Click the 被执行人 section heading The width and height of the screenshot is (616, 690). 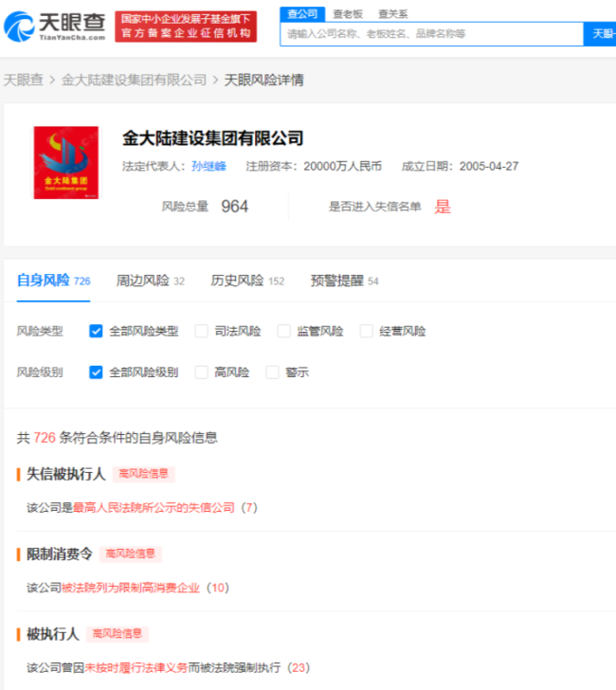(x=53, y=634)
